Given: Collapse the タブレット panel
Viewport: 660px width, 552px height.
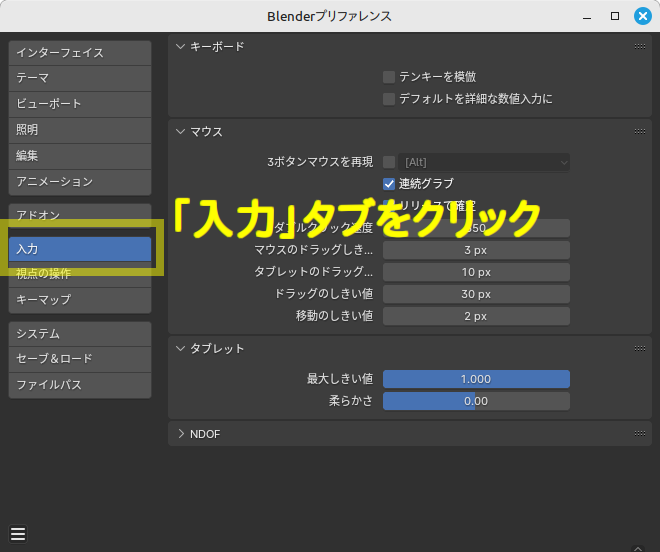Looking at the screenshot, I should [x=181, y=348].
